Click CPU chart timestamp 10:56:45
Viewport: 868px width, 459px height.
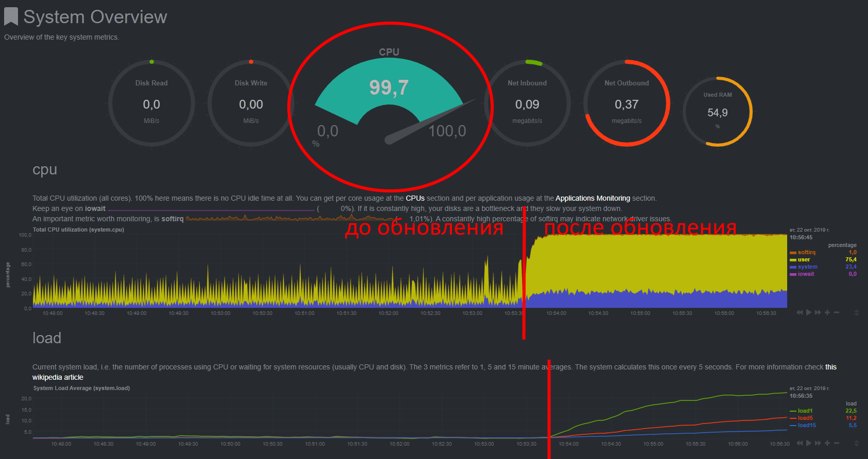[801, 237]
